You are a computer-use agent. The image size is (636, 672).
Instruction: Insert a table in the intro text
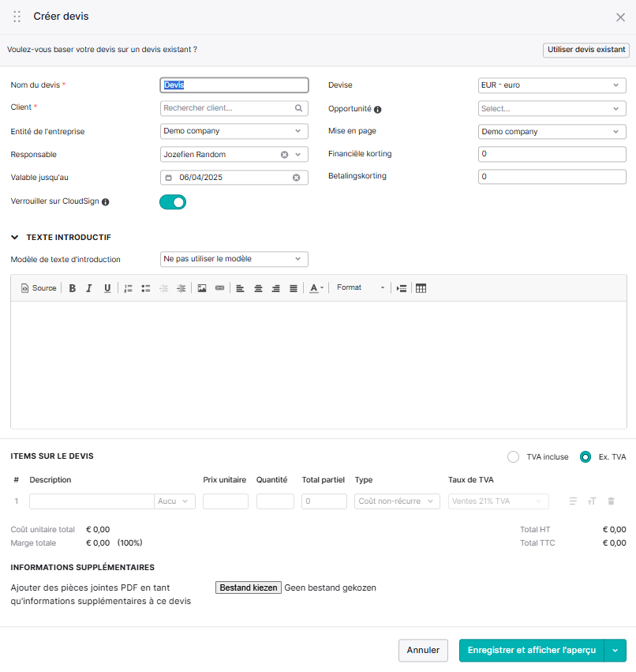[421, 288]
